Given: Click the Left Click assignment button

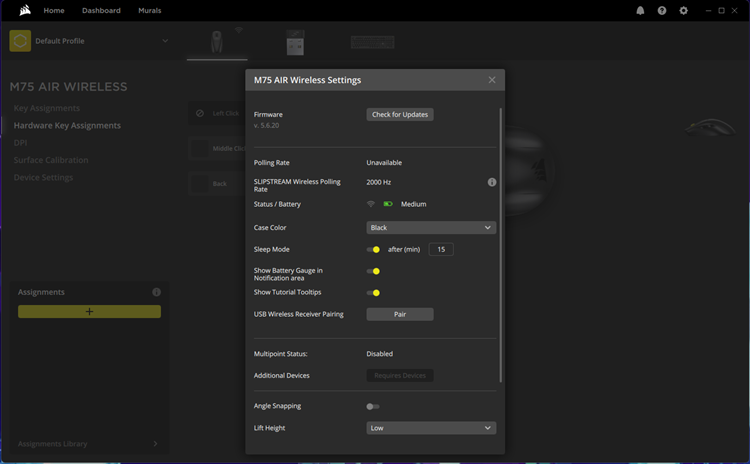Looking at the screenshot, I should pos(218,113).
